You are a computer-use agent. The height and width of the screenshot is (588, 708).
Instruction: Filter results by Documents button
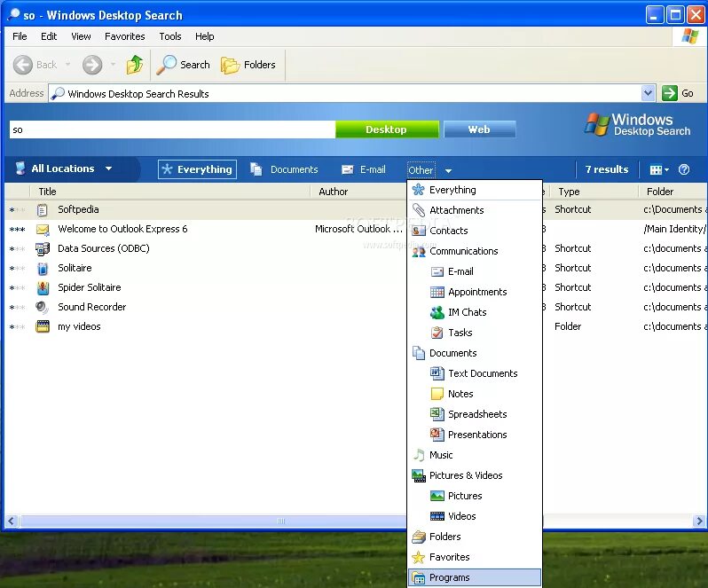(x=284, y=169)
